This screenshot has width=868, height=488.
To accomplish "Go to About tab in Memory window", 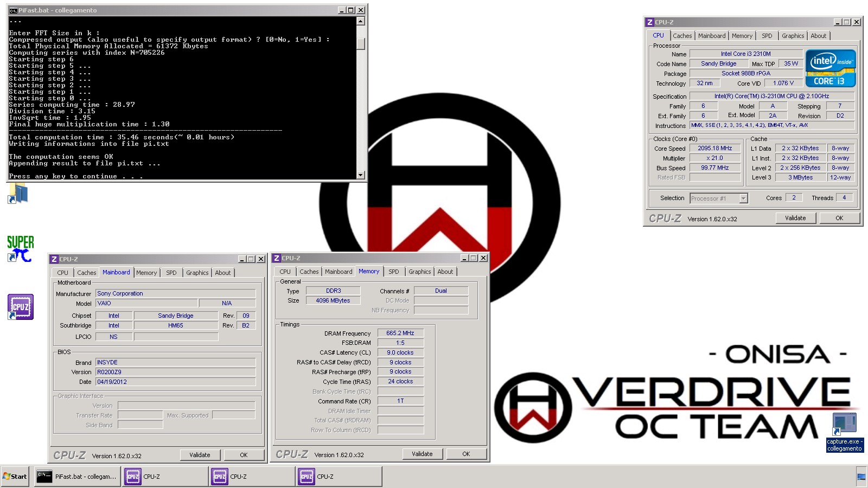I will [445, 272].
